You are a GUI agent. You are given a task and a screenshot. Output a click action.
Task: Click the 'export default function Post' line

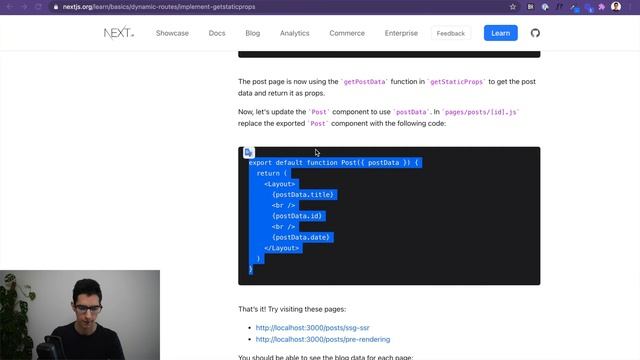coord(333,162)
